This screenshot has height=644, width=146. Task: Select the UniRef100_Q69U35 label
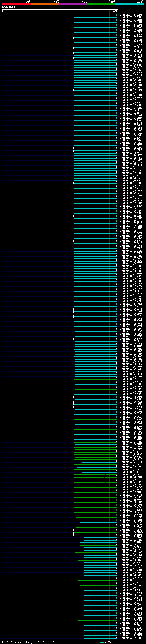coord(131,480)
